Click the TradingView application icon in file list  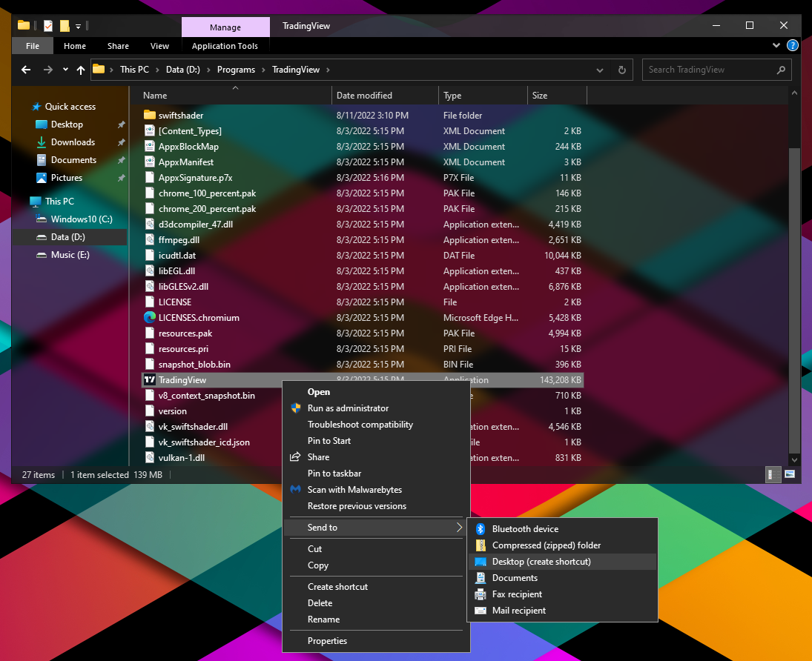(x=150, y=380)
